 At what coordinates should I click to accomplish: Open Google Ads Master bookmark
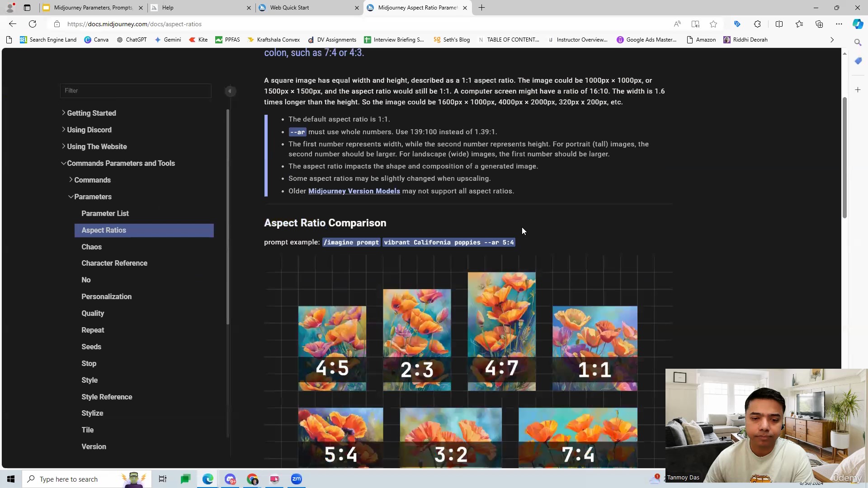click(646, 40)
